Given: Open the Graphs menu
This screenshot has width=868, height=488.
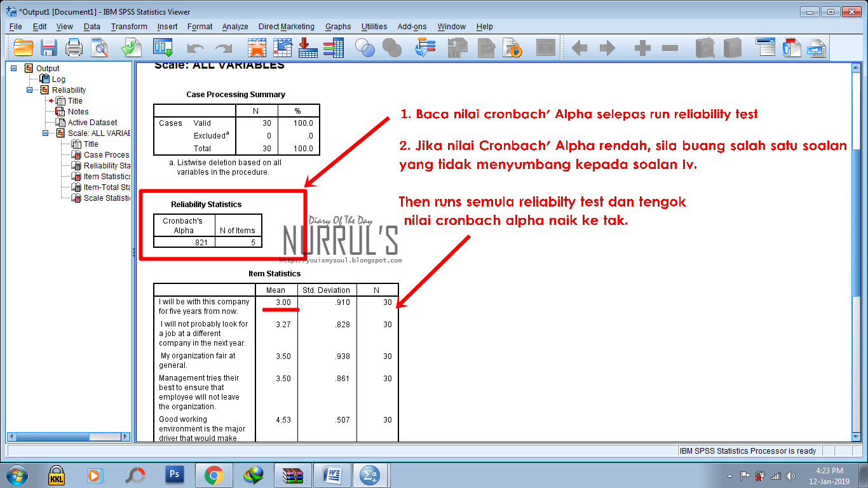Looking at the screenshot, I should point(337,27).
